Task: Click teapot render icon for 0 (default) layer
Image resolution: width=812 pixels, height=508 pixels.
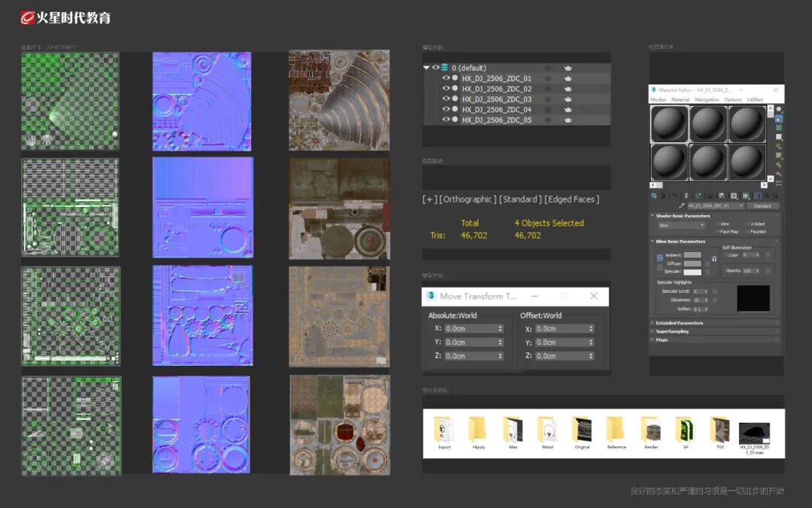Action: click(568, 68)
